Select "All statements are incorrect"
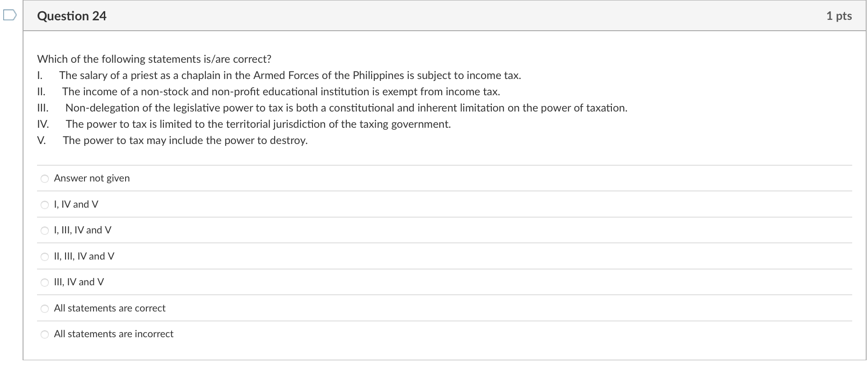The image size is (868, 381). click(44, 335)
